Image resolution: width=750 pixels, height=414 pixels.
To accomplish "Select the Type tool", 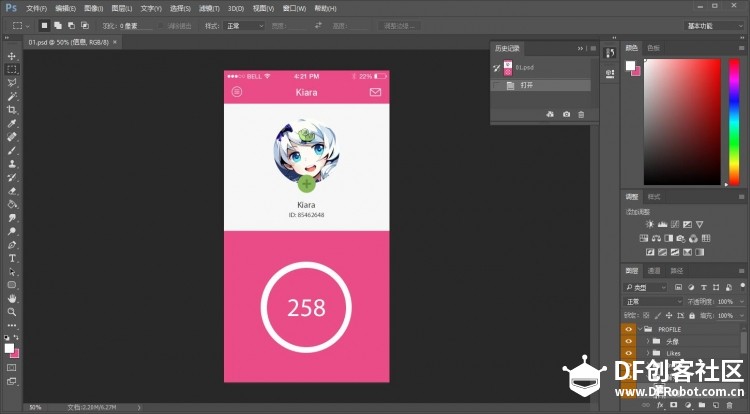I will pos(12,258).
